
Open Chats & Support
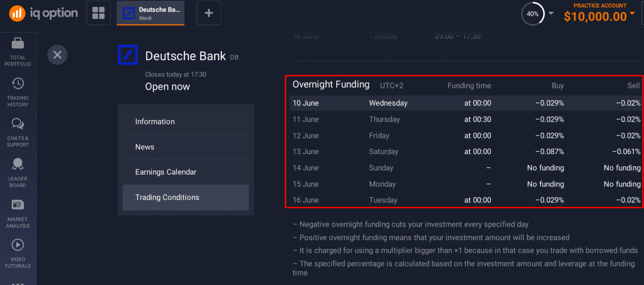[x=17, y=132]
